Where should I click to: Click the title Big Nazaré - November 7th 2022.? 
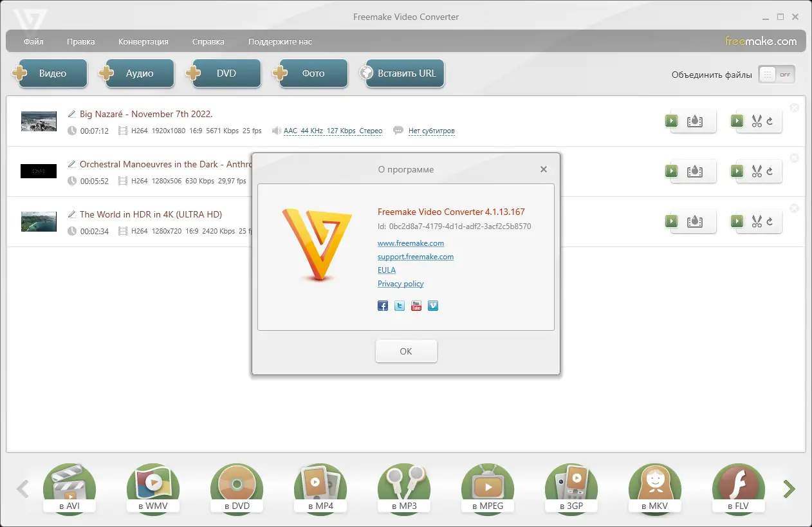[146, 114]
